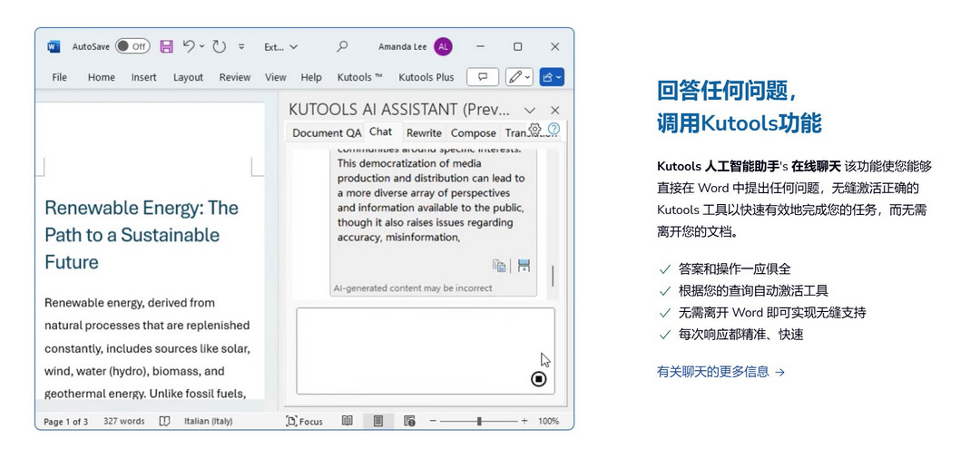Open the document name dropdown
The image size is (980, 458).
coord(280,47)
